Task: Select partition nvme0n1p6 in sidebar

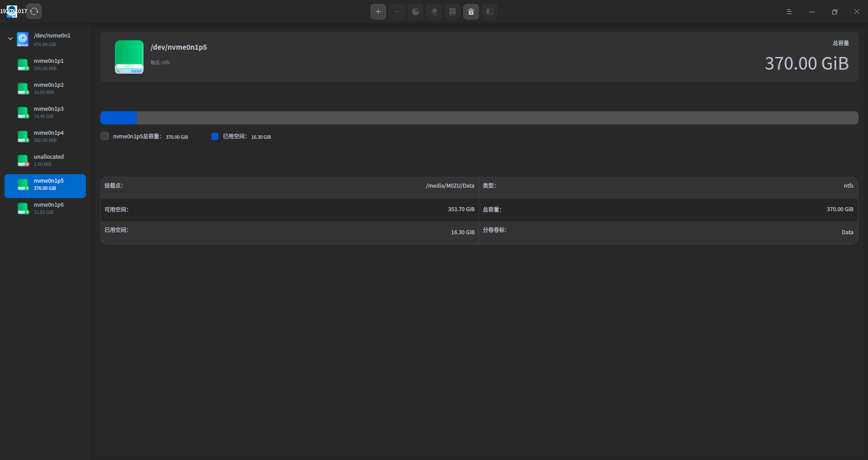Action: pos(45,208)
